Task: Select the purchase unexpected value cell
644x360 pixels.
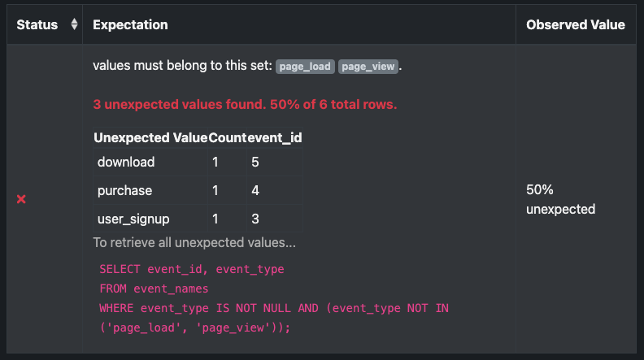Action: tap(125, 190)
